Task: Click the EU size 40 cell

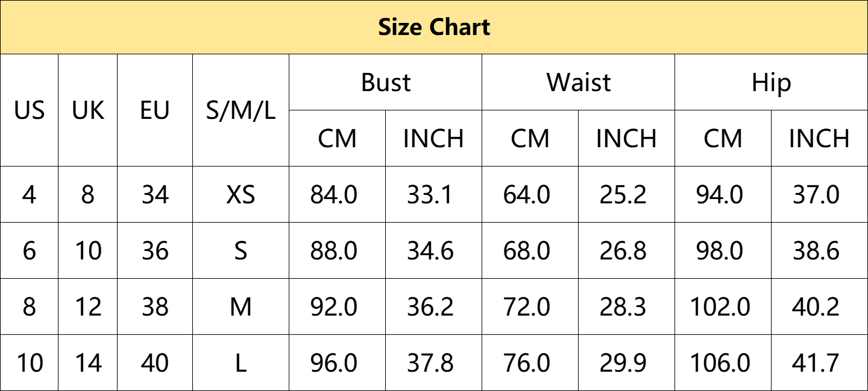Action: click(x=155, y=363)
